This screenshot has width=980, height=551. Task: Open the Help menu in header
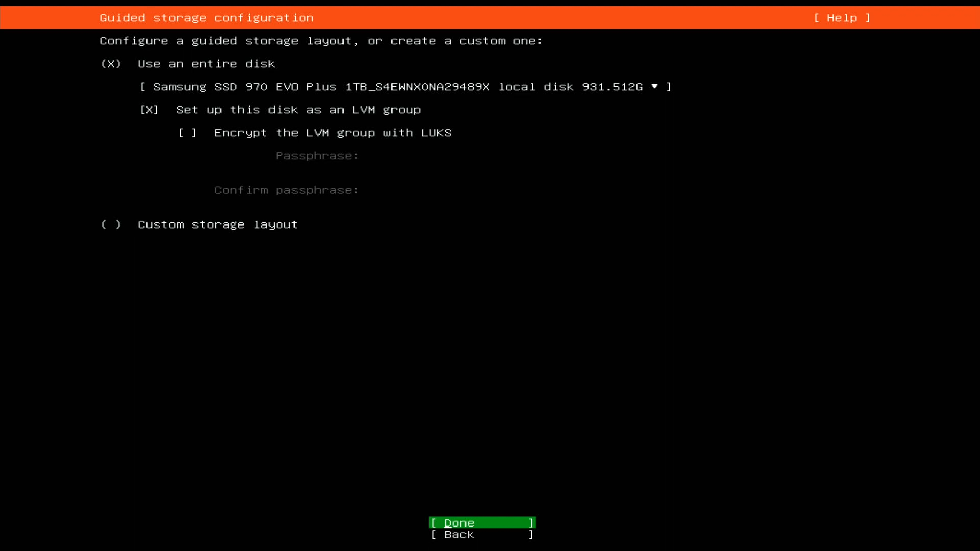[x=842, y=18]
